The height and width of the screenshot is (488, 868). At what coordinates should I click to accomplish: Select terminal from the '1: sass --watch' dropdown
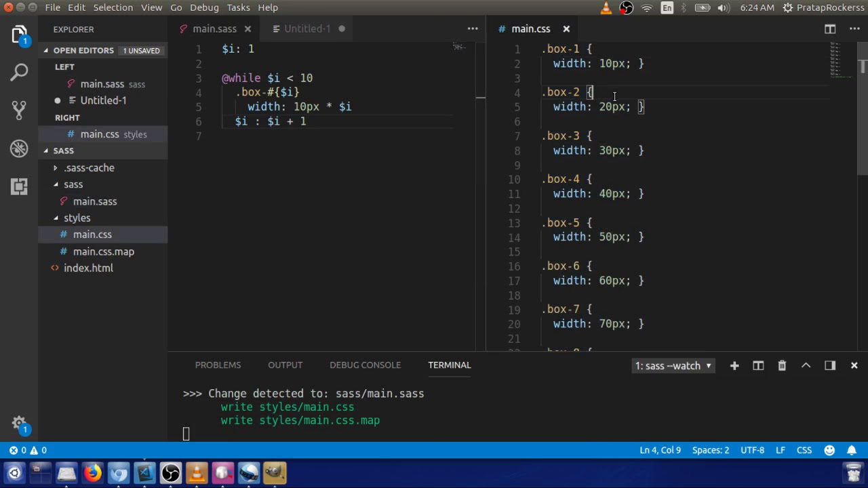[x=673, y=365]
